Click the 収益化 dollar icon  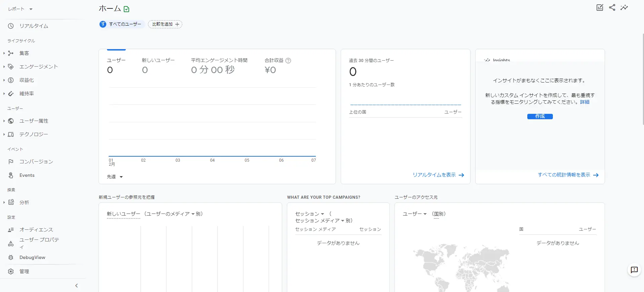(11, 80)
